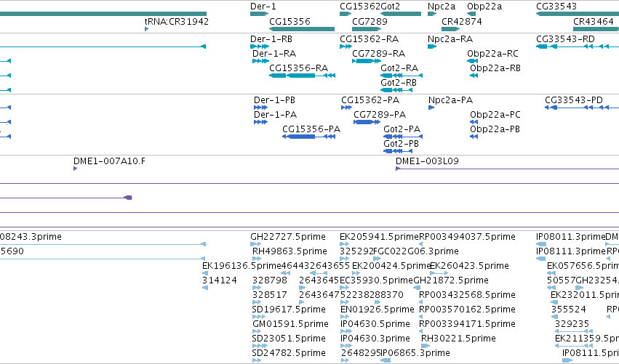This screenshot has height=364, width=619.
Task: Select transcript Der-1-RB label
Action: pyautogui.click(x=271, y=39)
